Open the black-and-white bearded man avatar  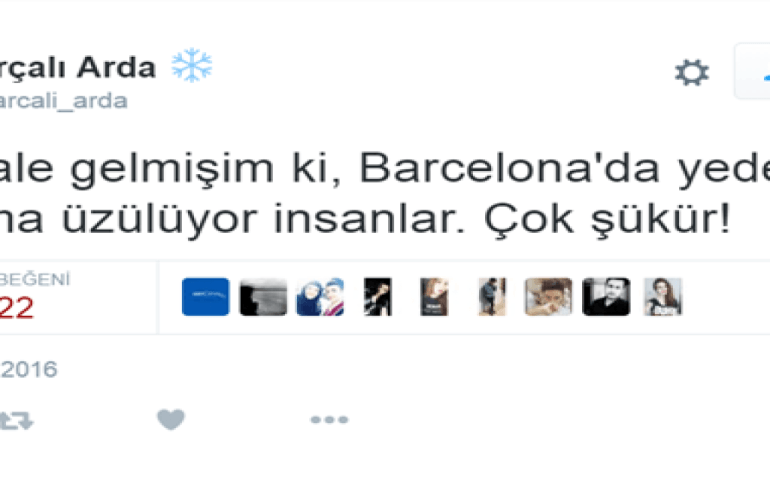(x=606, y=296)
